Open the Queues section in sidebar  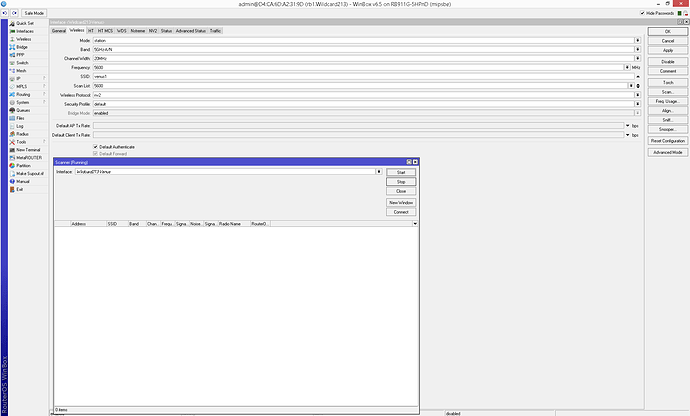tap(23, 110)
